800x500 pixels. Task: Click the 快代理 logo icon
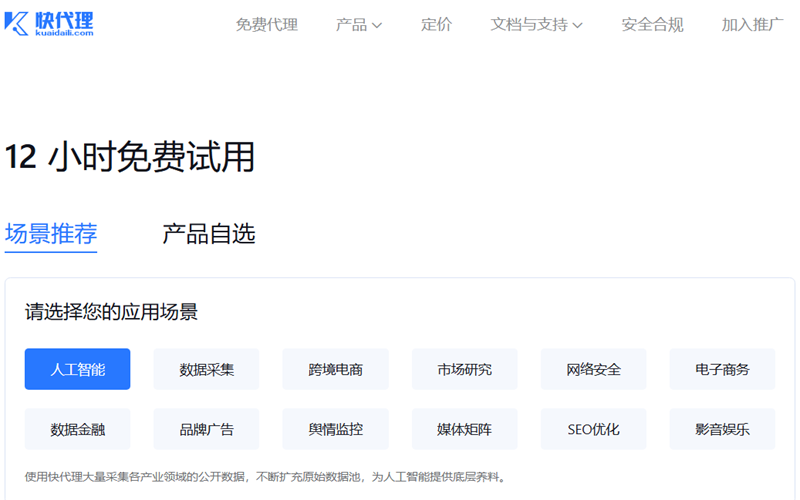(17, 24)
